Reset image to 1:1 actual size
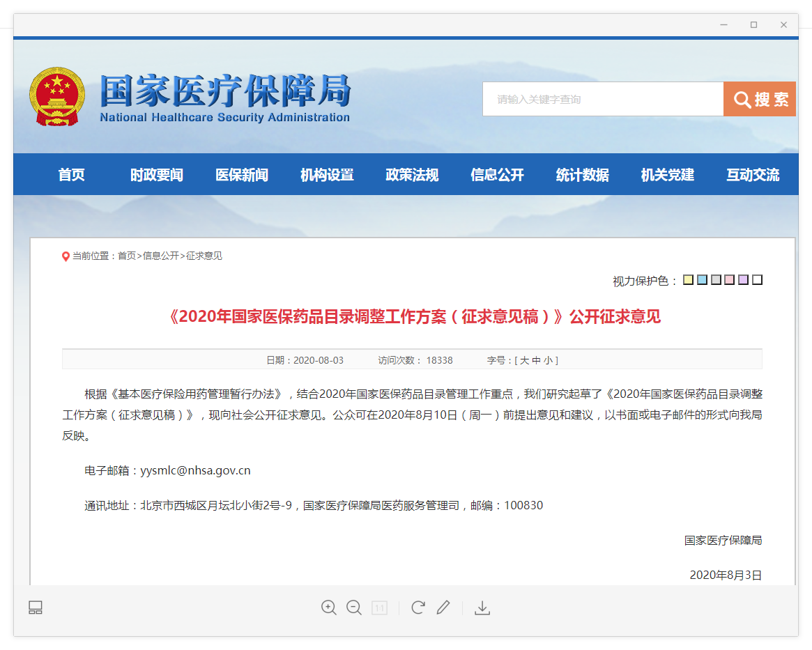The height and width of the screenshot is (650, 812). click(380, 608)
